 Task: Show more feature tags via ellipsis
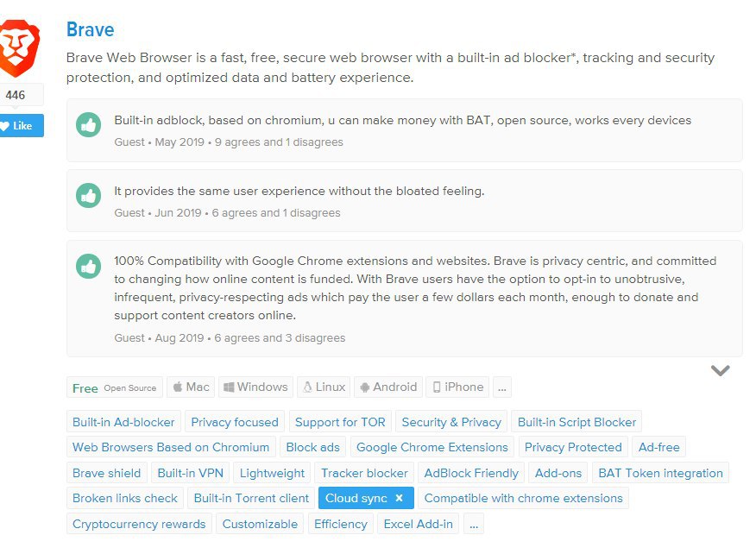[x=474, y=524]
